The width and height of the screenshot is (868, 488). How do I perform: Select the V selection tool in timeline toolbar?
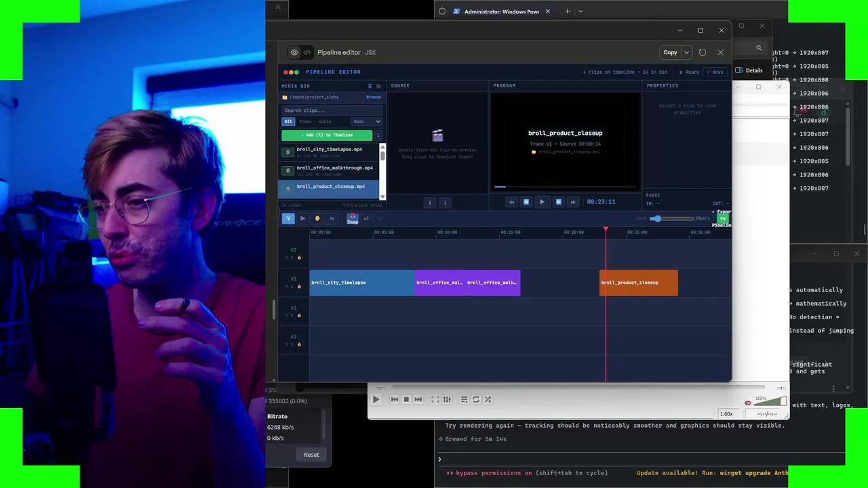288,218
